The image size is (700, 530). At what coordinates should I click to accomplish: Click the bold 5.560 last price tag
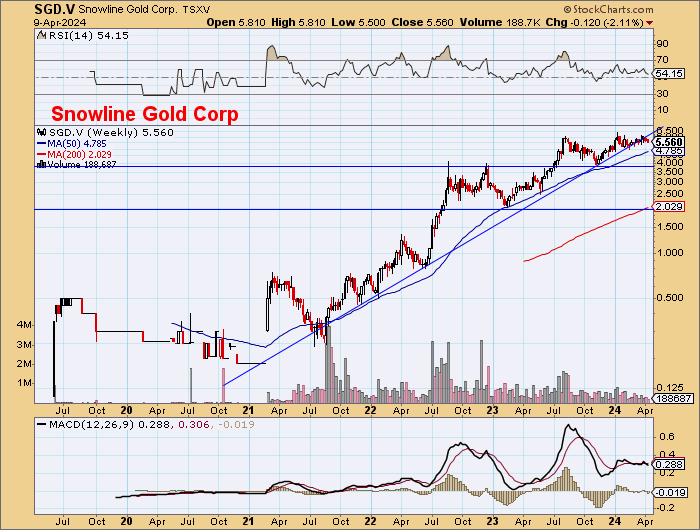(x=668, y=142)
